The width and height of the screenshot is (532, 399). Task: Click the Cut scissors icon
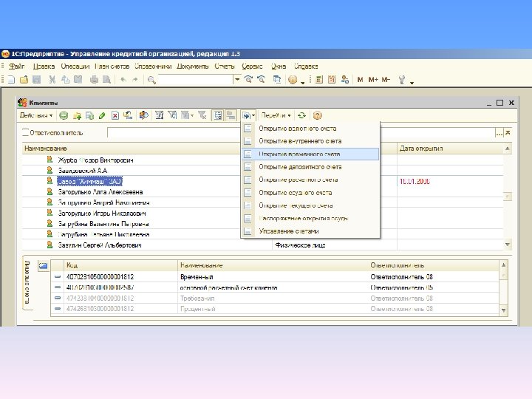[x=52, y=79]
